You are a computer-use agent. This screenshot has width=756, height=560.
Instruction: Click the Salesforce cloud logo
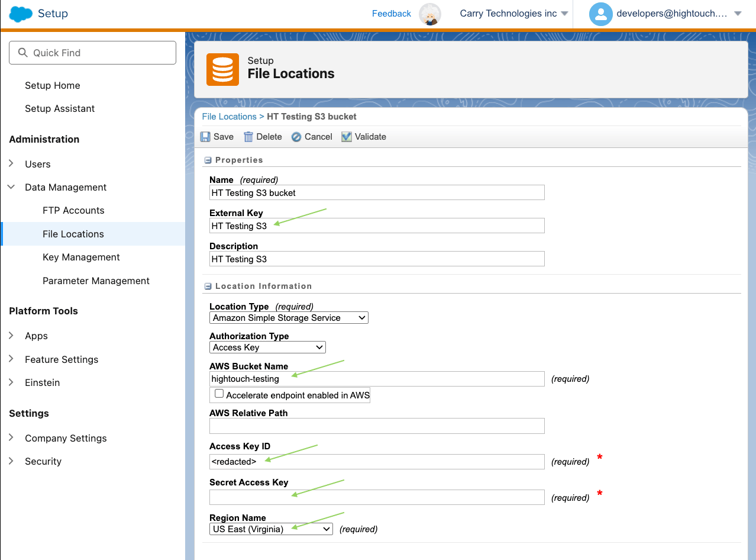tap(21, 14)
